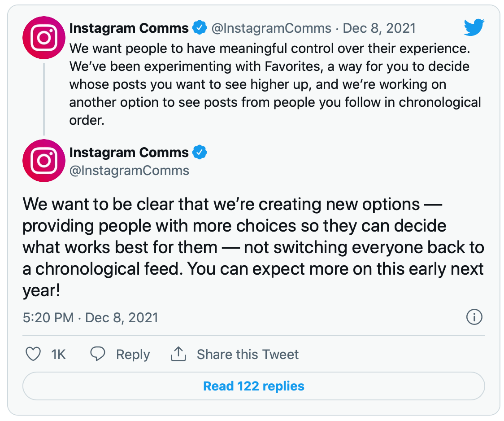Click the heart icon to like the tweet
Image resolution: width=504 pixels, height=421 pixels.
tap(33, 354)
